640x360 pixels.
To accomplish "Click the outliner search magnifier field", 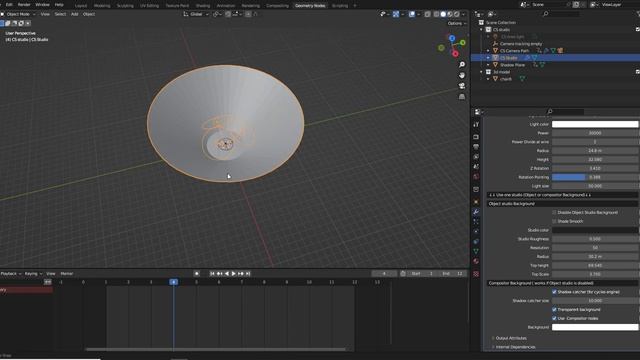I will pos(562,14).
